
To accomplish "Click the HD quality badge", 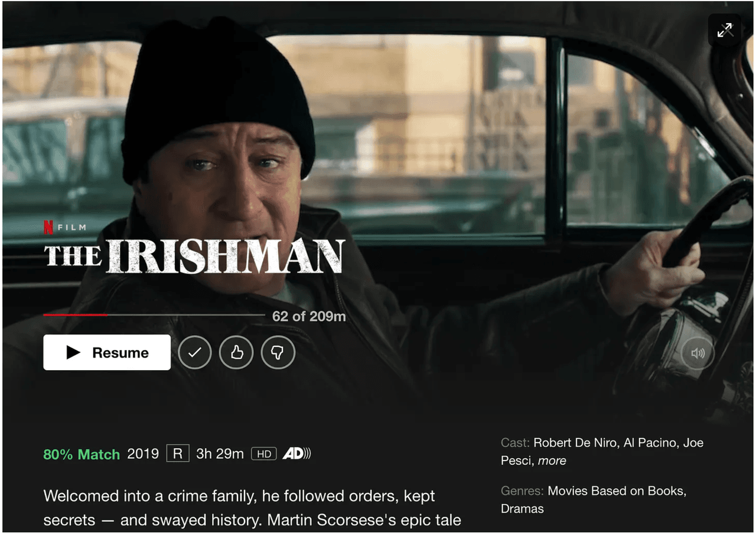I will click(x=264, y=454).
